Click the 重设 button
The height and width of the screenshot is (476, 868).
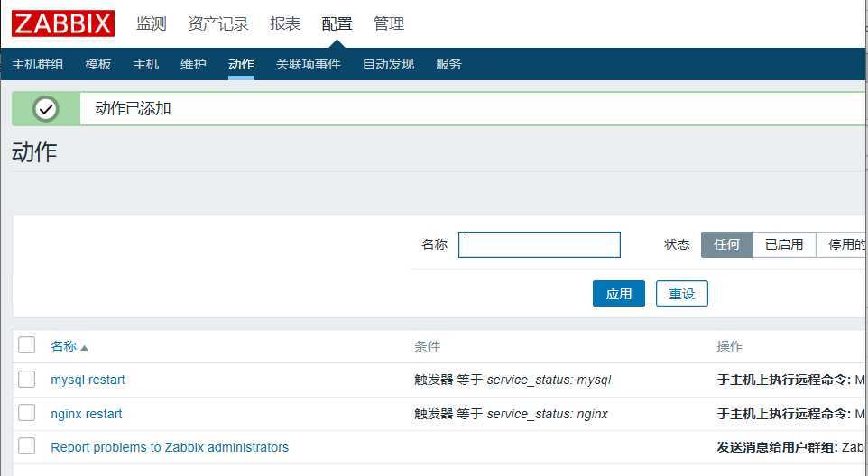(x=682, y=294)
